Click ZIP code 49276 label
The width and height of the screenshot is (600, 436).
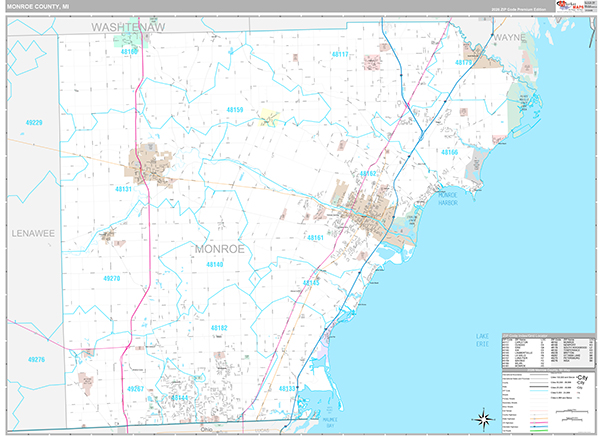coord(38,358)
